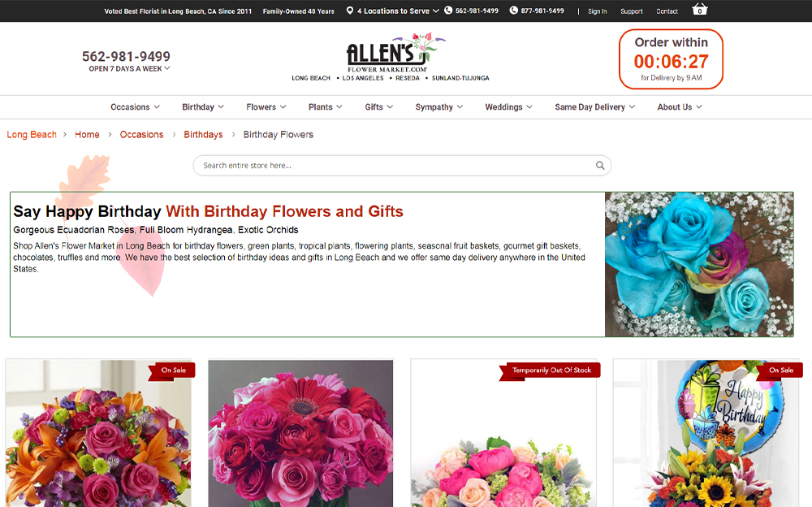Click the location pin icon
Image resolution: width=812 pixels, height=507 pixels.
pos(350,11)
